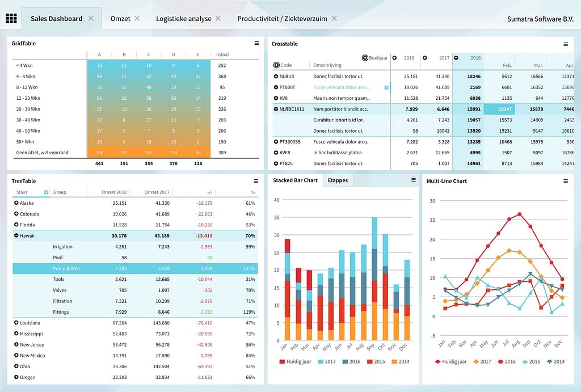Screen dimensions: 581x392
Task: Collapse the Hawaii row in TreeTable
Action: coord(16,235)
